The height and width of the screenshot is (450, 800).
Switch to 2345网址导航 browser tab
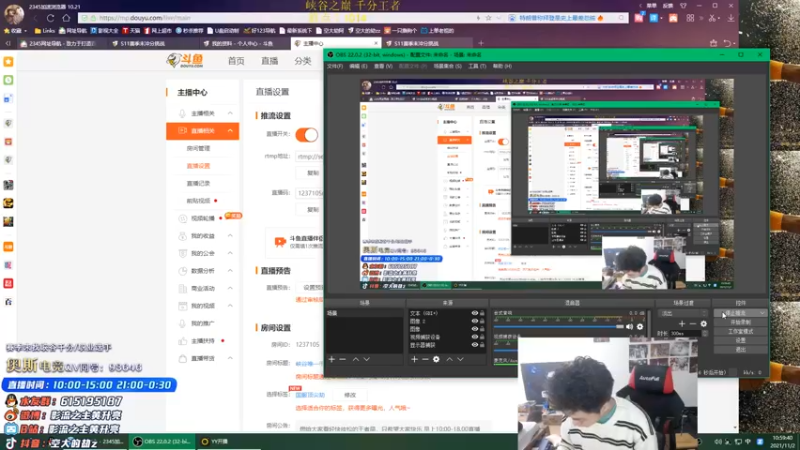coord(61,43)
